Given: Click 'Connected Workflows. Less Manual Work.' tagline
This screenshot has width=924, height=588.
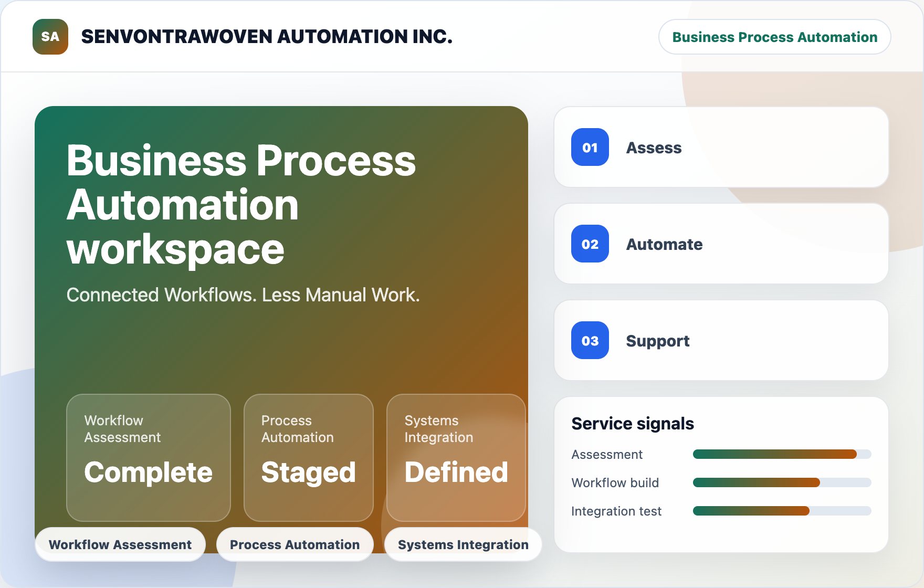Looking at the screenshot, I should pos(243,295).
